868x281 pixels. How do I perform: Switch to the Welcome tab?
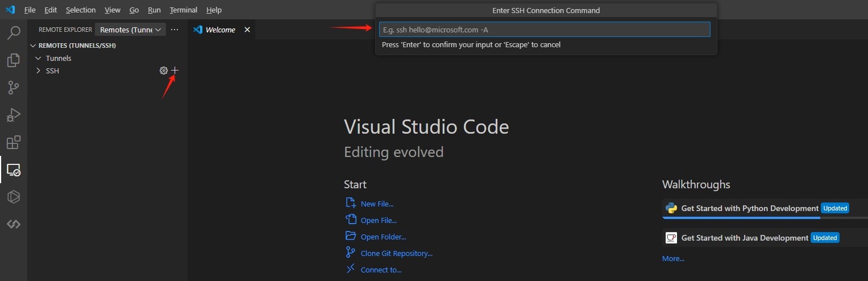222,30
